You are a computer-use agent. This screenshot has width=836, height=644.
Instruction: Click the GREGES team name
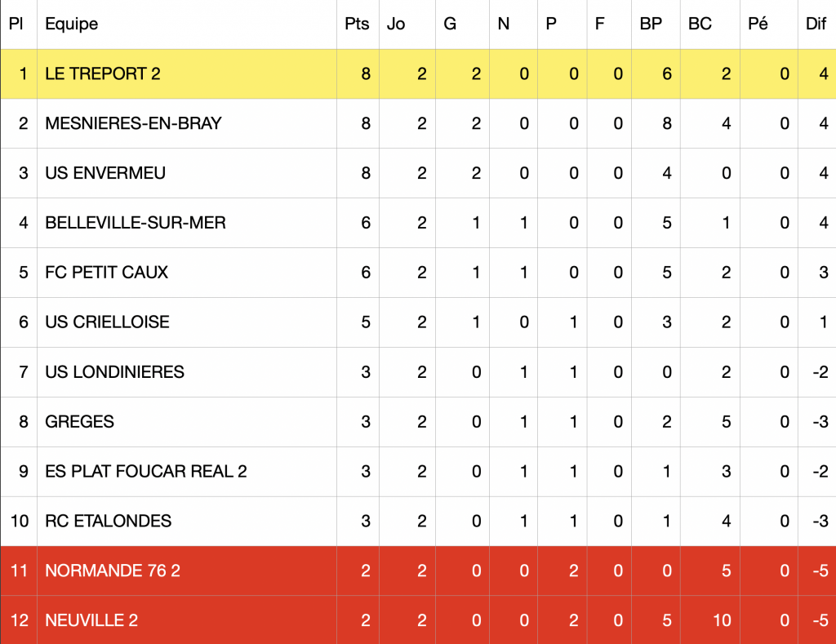click(x=79, y=422)
